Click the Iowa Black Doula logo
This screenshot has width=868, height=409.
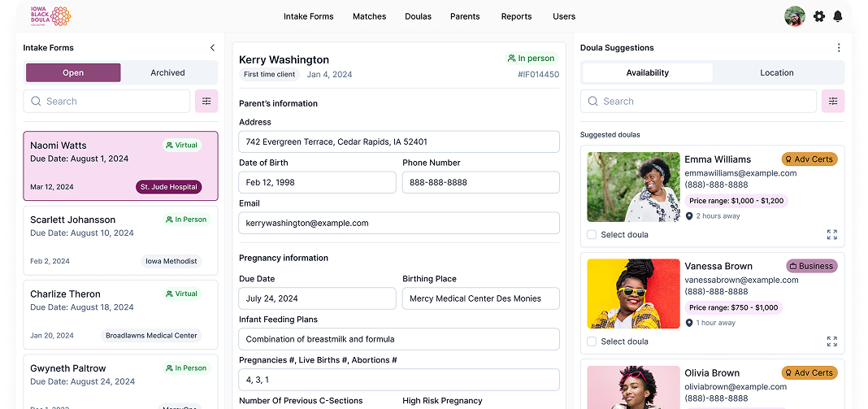50,16
